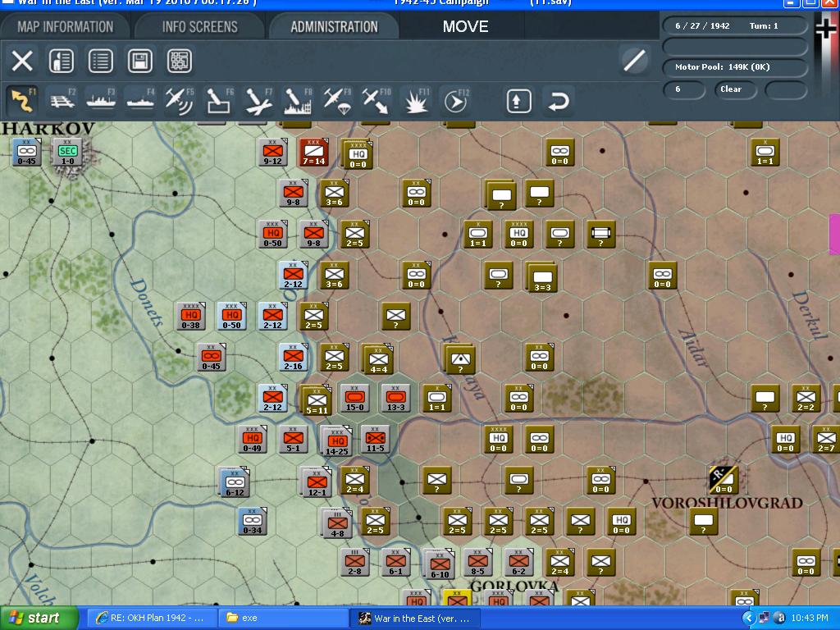Click the VOROSHILOVGRAD city label

727,503
